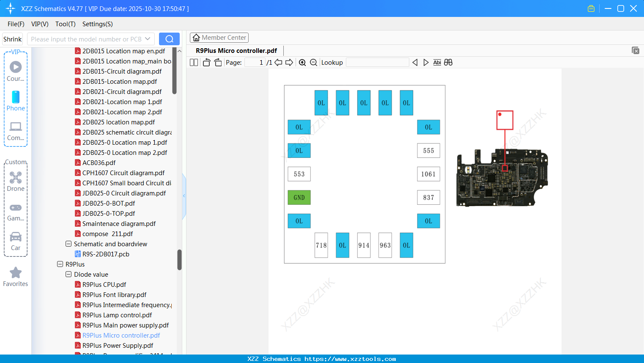This screenshot has height=363, width=644.
Task: Click the pin valued 718
Action: [x=321, y=245]
